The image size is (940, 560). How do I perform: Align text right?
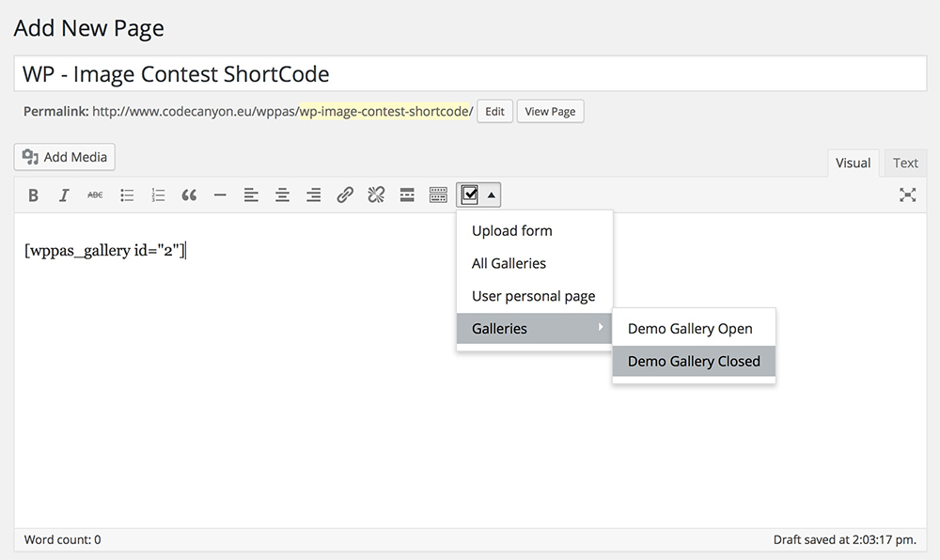[314, 195]
